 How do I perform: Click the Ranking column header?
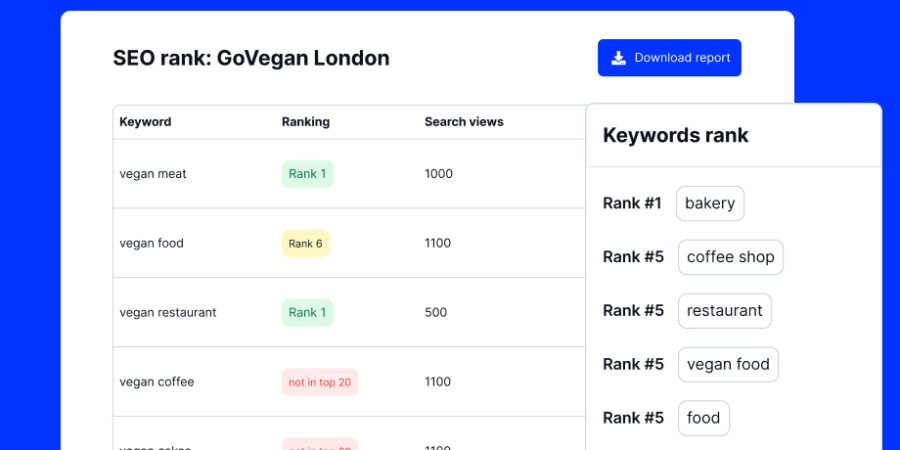coord(305,122)
